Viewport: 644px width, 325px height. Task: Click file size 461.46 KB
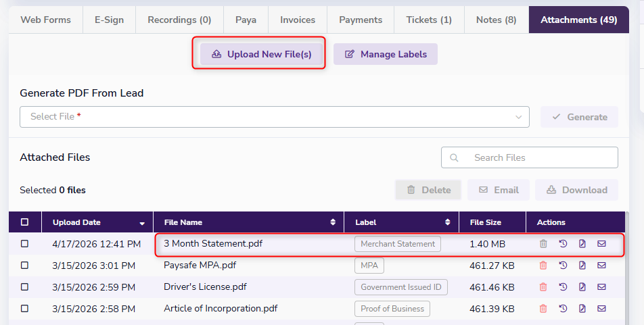(x=492, y=287)
